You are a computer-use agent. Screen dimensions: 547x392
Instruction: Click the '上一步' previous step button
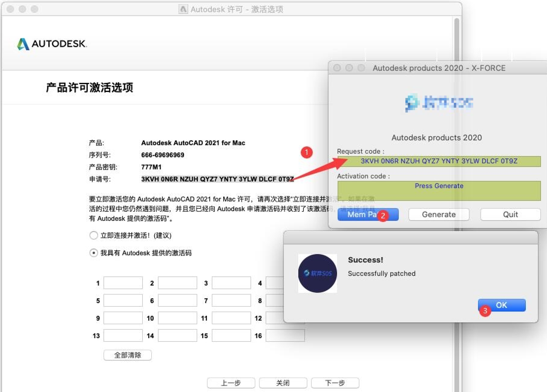(x=231, y=383)
